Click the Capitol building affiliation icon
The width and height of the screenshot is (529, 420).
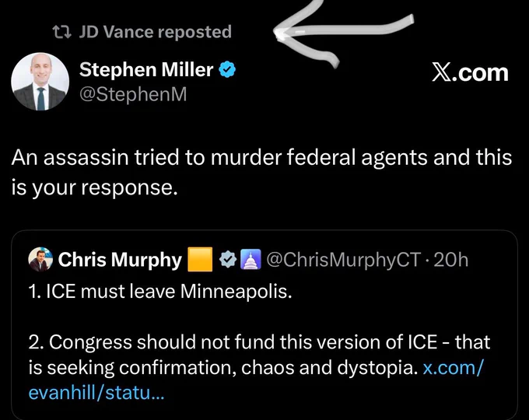click(x=250, y=260)
